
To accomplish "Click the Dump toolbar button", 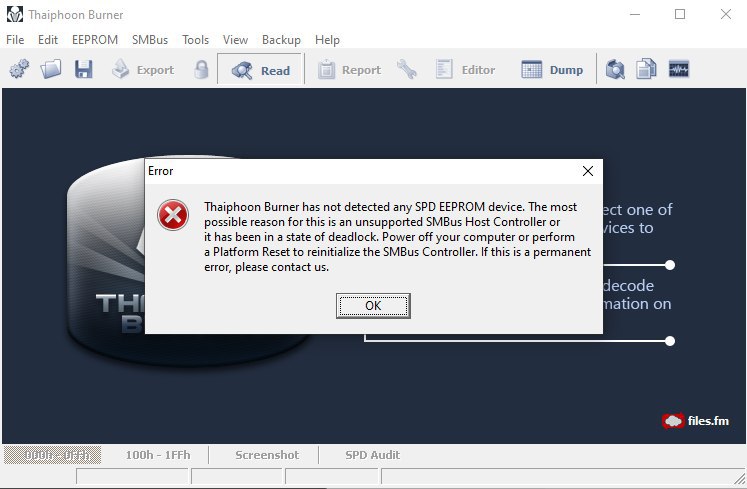I will tap(552, 70).
